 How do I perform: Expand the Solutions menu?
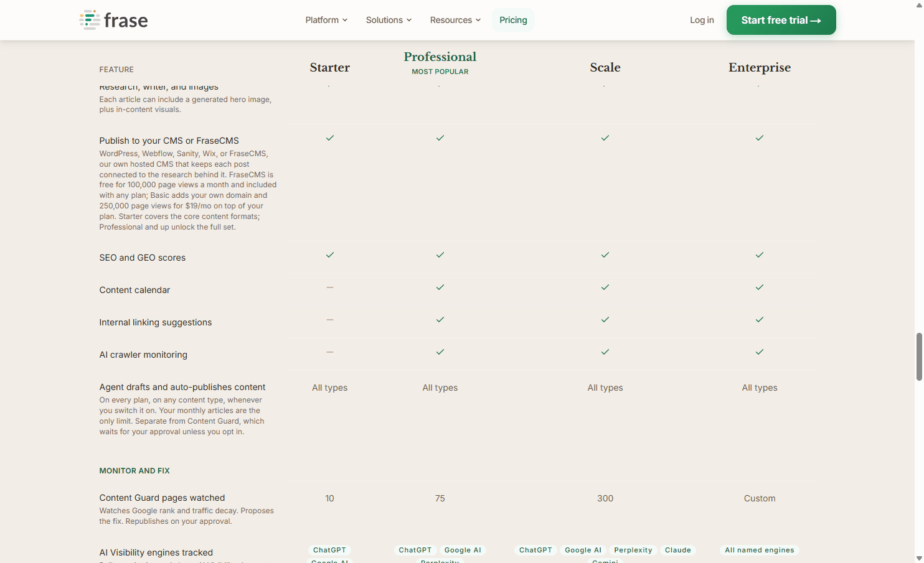pos(389,20)
